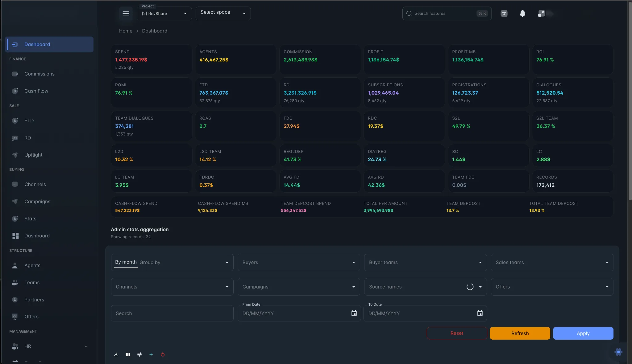The image size is (632, 364).
Task: Click the blue Apply button
Action: coord(583,333)
